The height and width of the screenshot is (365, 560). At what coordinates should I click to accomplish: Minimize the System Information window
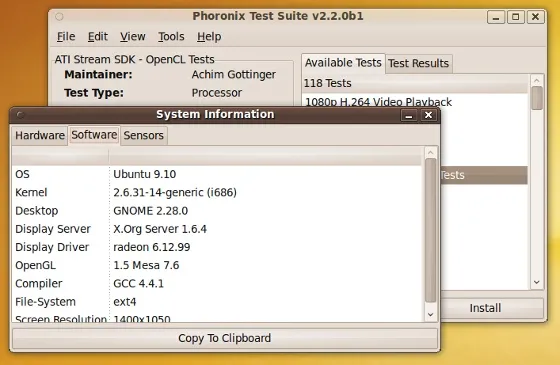pos(409,115)
